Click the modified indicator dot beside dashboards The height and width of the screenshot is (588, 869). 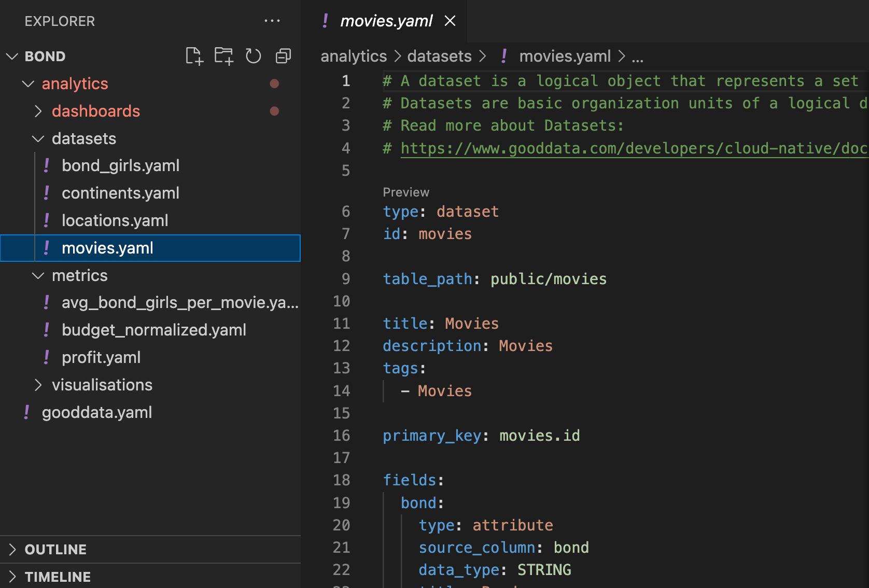tap(275, 111)
